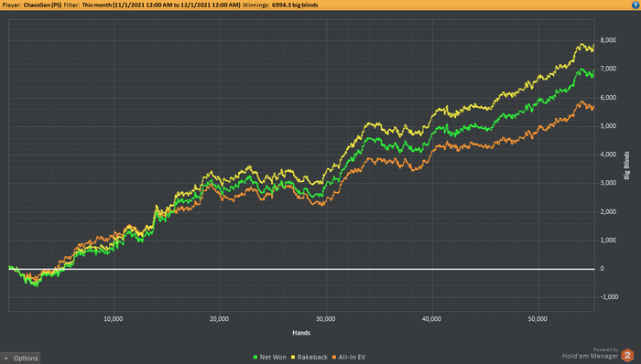Click the yellow Rakeback line's final peak
Screen dimensions: 641x364
pyautogui.click(x=581, y=44)
